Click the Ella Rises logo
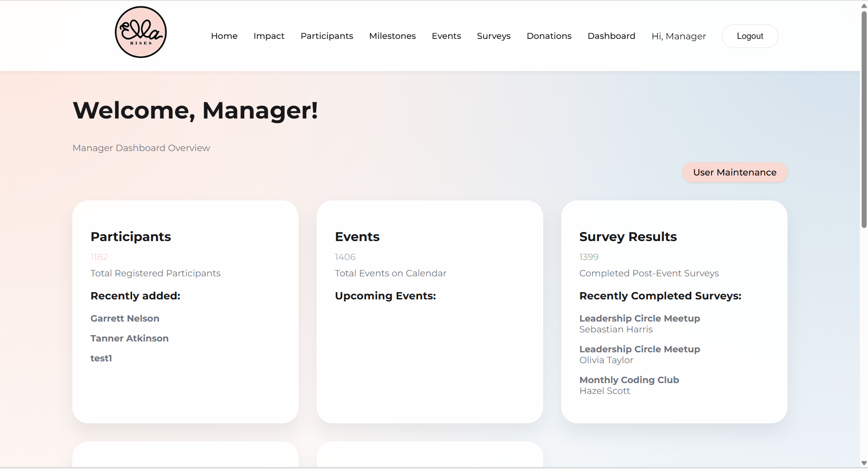This screenshot has height=469, width=868. coord(141,32)
